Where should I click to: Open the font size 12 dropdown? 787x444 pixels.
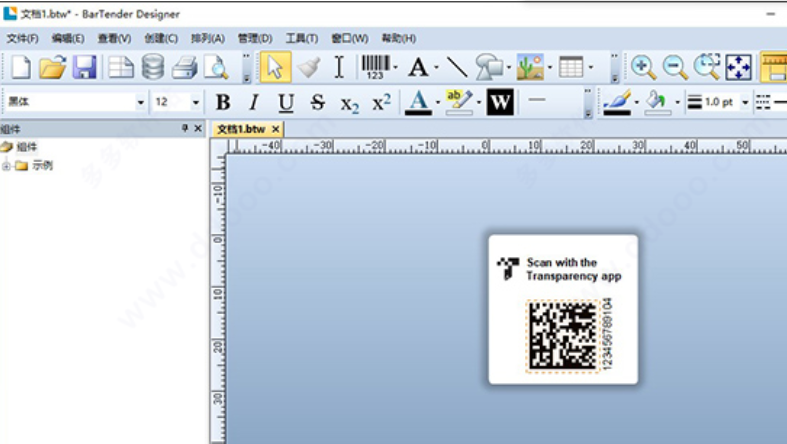point(196,102)
